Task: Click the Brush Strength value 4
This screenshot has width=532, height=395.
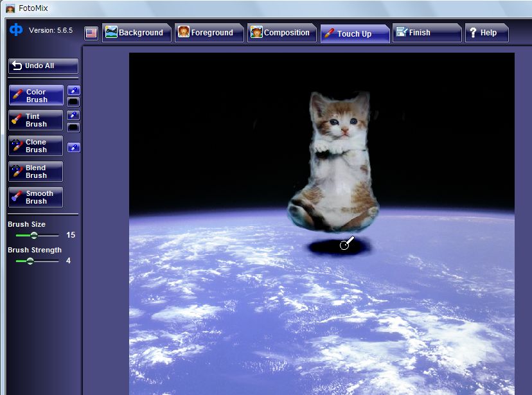Action: 68,261
